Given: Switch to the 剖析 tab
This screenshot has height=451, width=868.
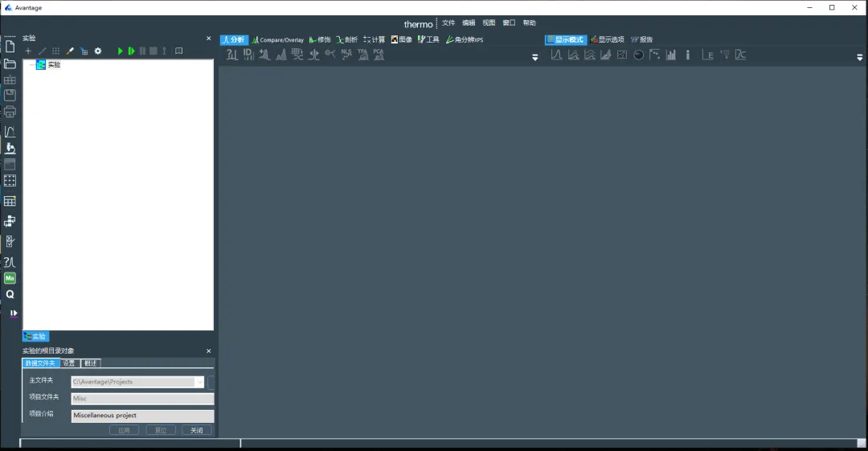Looking at the screenshot, I should click(347, 40).
